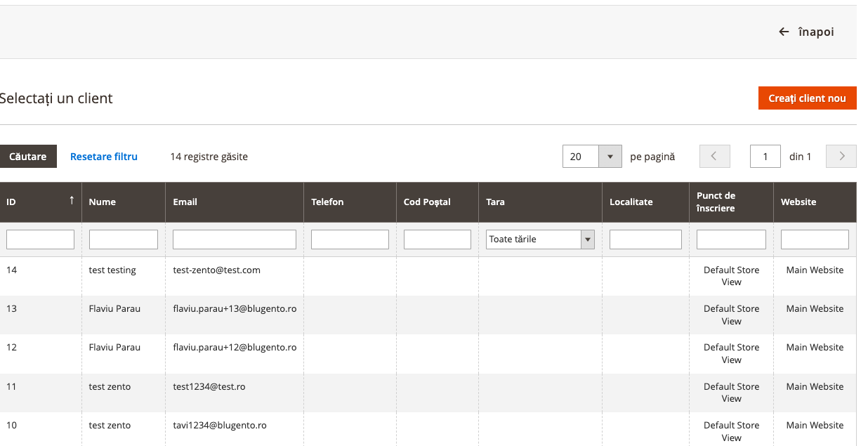Click the "14 registre găsite" count text
868x446 pixels.
(209, 157)
